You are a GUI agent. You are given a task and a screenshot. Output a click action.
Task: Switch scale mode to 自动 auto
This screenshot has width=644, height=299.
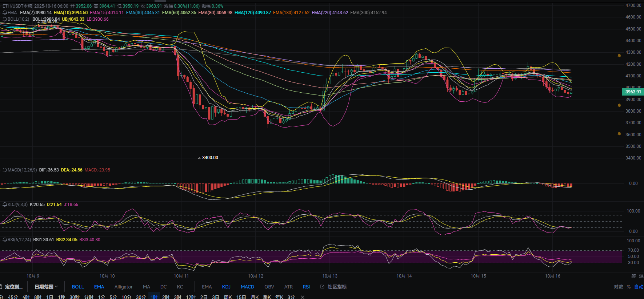(639, 287)
